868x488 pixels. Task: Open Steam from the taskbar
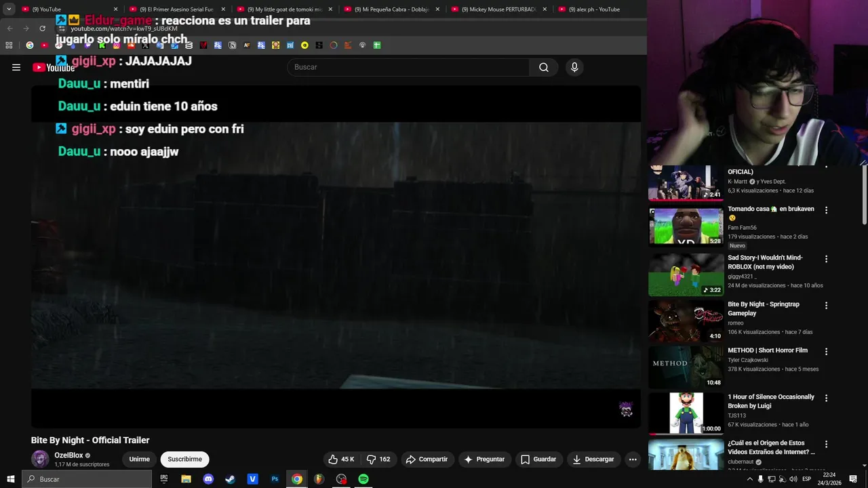click(231, 479)
